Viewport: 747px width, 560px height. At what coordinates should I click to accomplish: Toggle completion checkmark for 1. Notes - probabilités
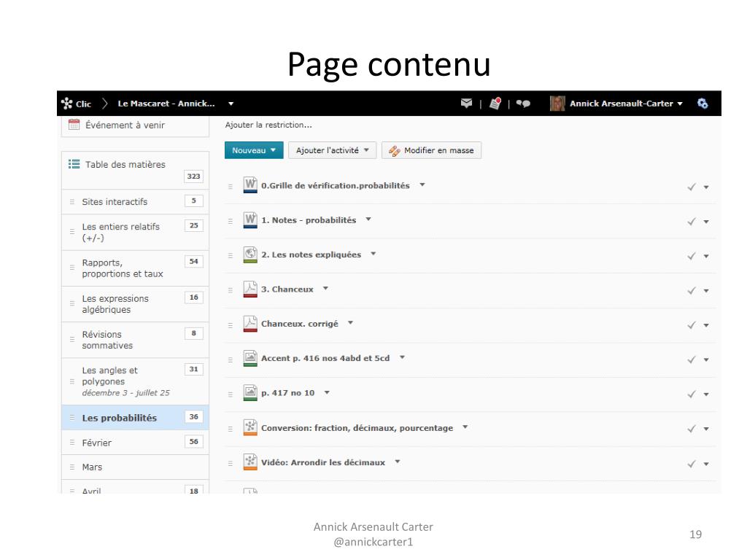point(692,222)
